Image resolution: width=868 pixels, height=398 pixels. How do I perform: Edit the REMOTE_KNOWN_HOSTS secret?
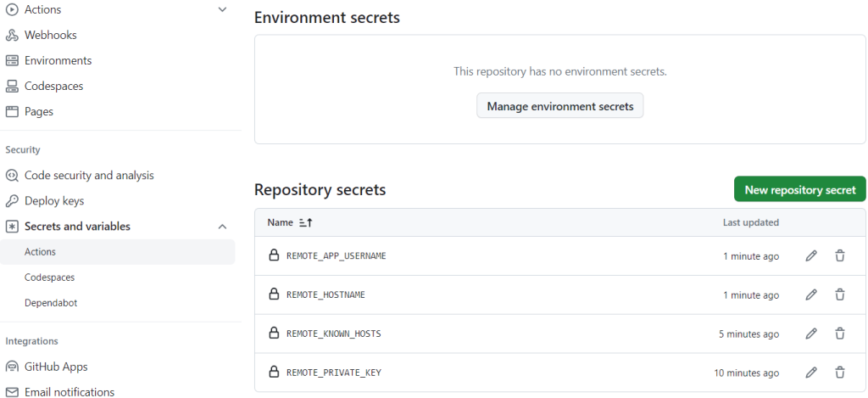[x=811, y=334]
